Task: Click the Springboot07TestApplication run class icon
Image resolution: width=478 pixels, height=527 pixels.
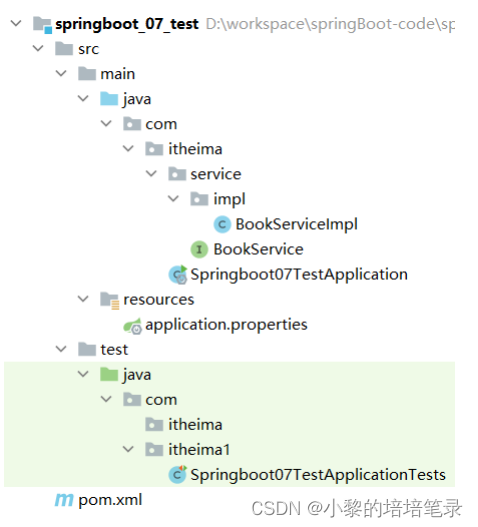Action: click(178, 275)
